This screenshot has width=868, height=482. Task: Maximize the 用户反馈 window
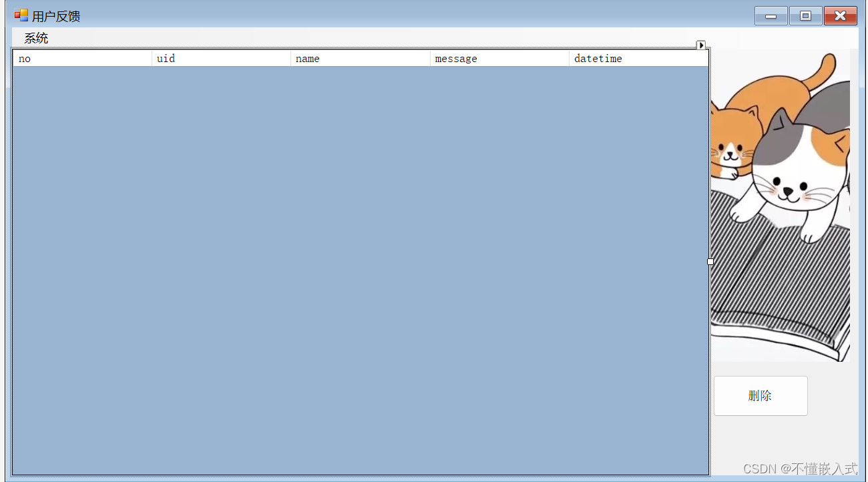(806, 16)
